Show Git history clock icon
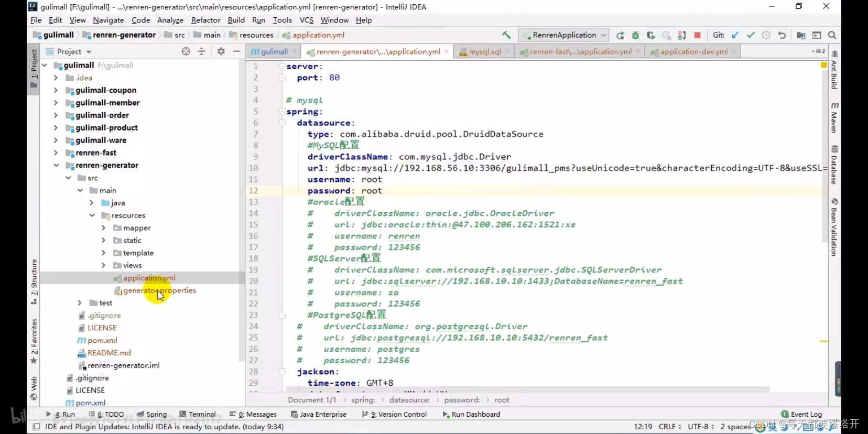The width and height of the screenshot is (868, 434). 766,35
